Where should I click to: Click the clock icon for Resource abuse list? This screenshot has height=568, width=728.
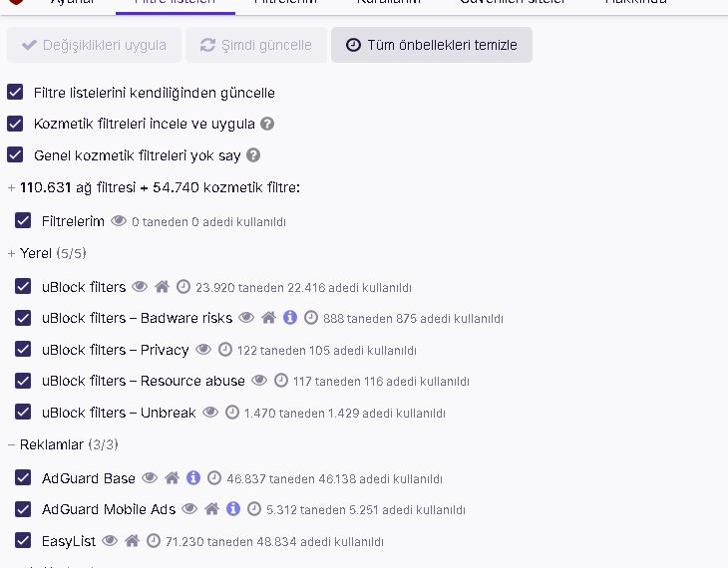tap(281, 381)
